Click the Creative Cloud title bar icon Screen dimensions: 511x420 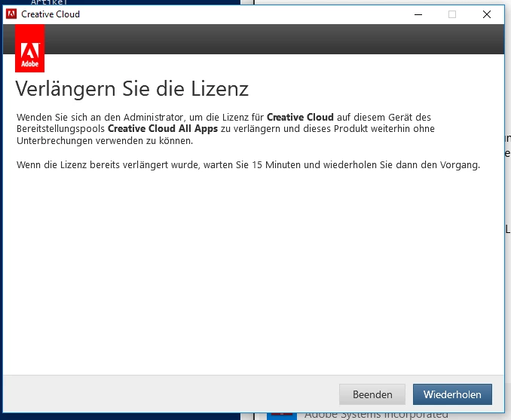(x=11, y=14)
